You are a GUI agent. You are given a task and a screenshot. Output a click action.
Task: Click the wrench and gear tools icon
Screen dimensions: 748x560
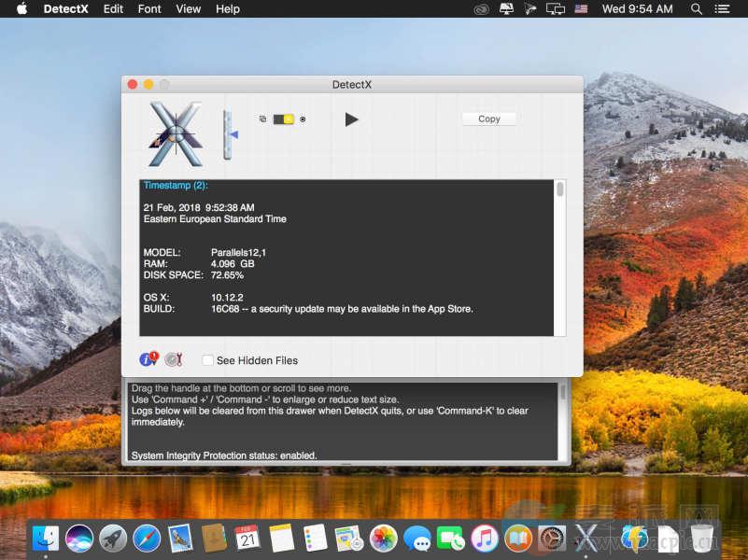click(173, 359)
